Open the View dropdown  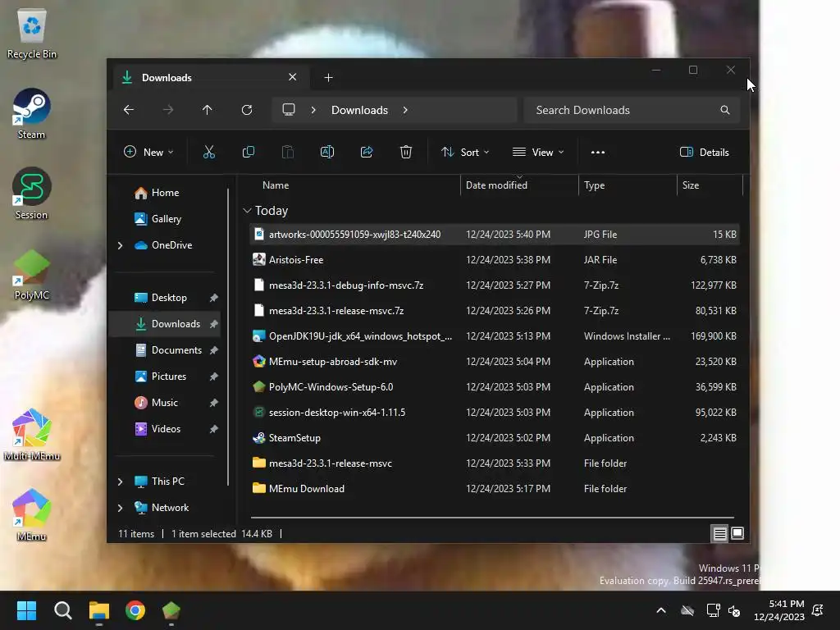coord(538,152)
